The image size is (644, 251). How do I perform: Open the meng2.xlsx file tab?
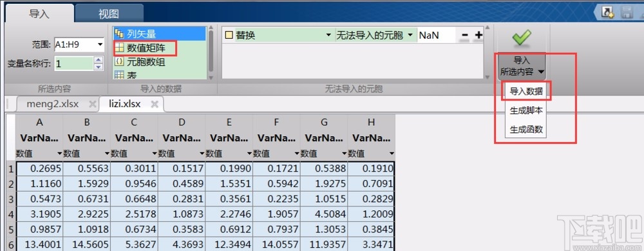[53, 104]
